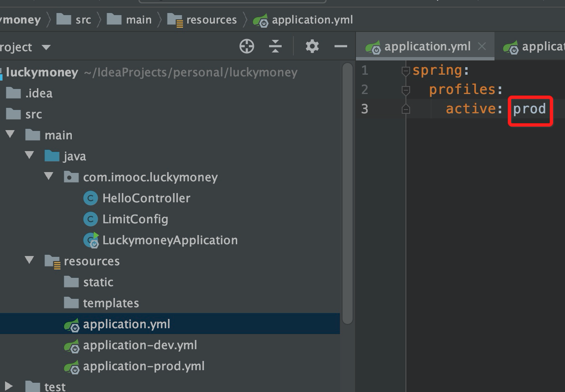Click fold end marker on line 3
The height and width of the screenshot is (392, 565).
click(x=405, y=109)
